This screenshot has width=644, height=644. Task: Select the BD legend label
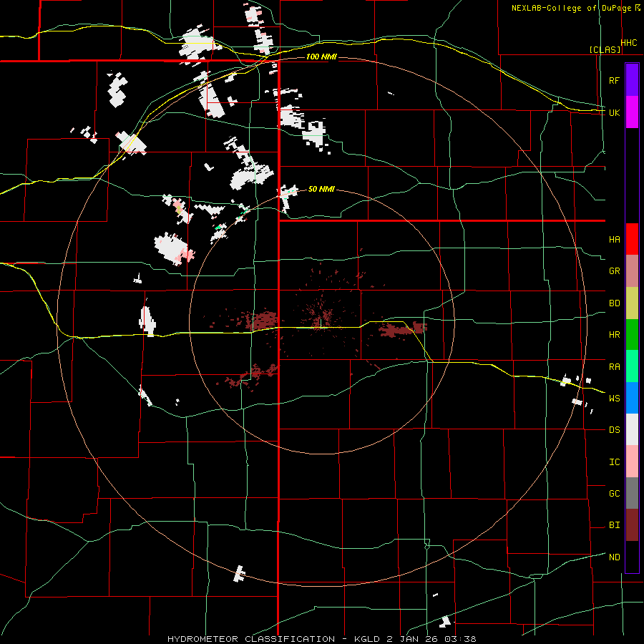point(614,303)
